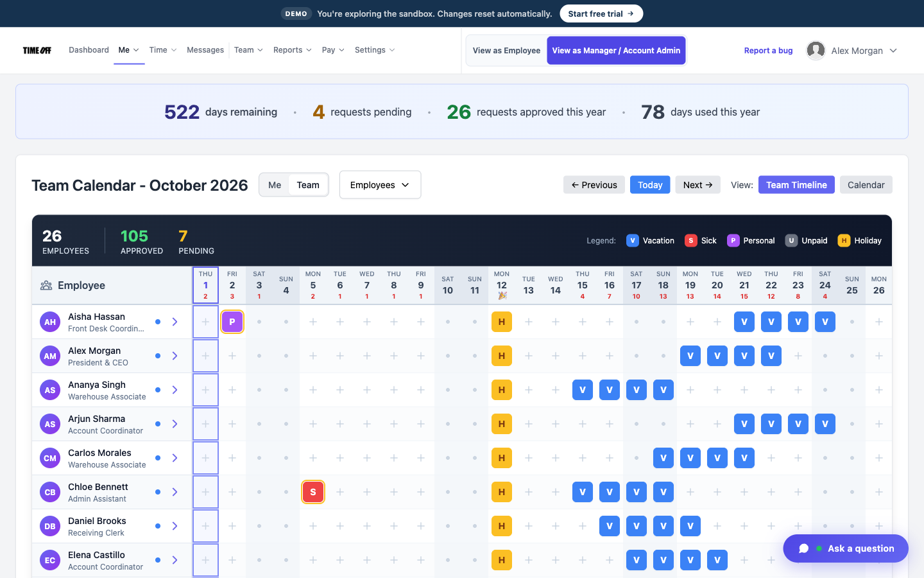Open the Employees filter dropdown
This screenshot has width=924, height=578.
point(380,185)
